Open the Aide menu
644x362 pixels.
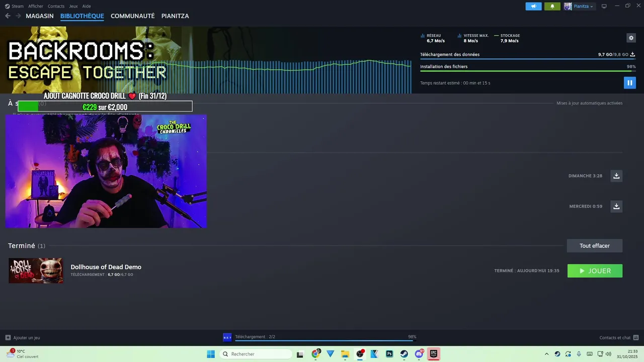87,7
